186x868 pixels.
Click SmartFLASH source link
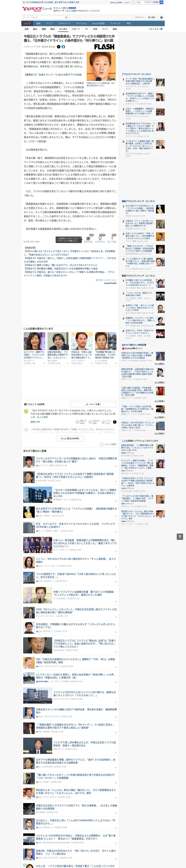coord(110,283)
